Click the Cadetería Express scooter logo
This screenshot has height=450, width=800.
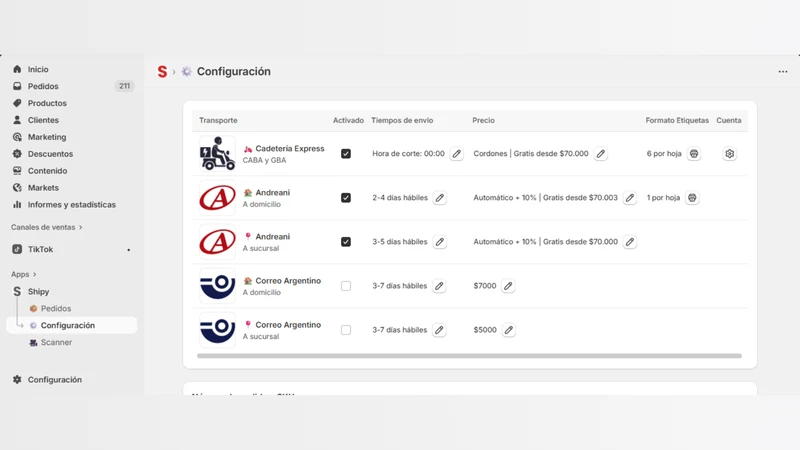point(217,154)
